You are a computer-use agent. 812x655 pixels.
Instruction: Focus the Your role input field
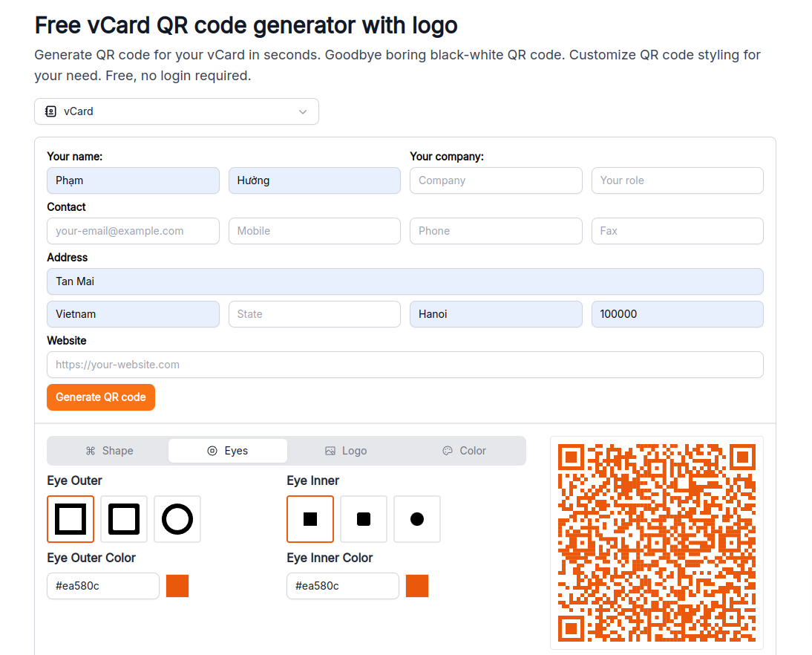point(678,180)
